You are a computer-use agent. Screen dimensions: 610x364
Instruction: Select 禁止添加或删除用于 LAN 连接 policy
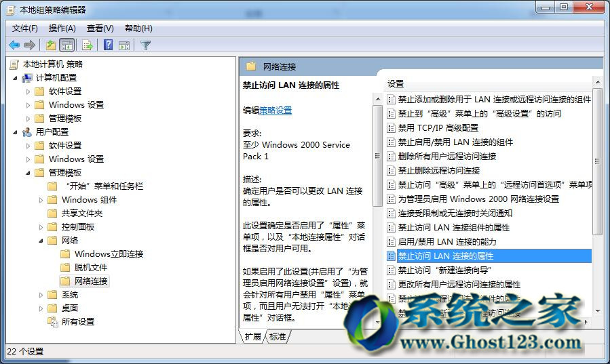494,100
